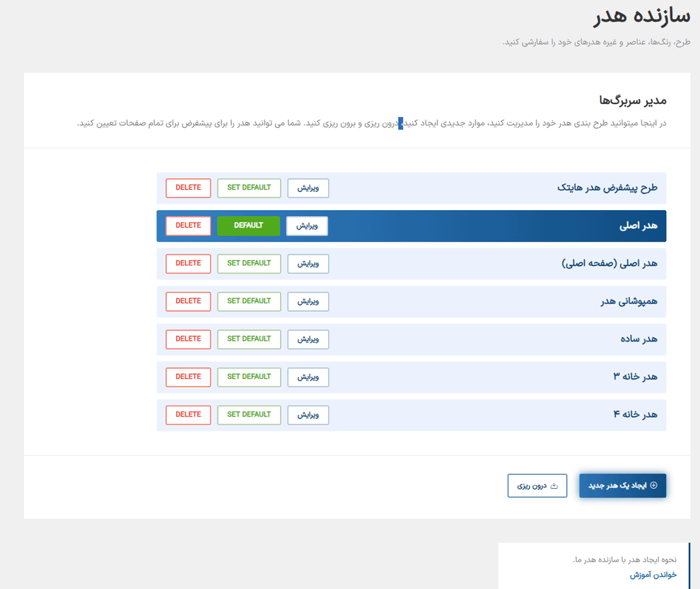Image resolution: width=700 pixels, height=589 pixels.
Task: Select the هدر اصلی row title
Action: [639, 226]
